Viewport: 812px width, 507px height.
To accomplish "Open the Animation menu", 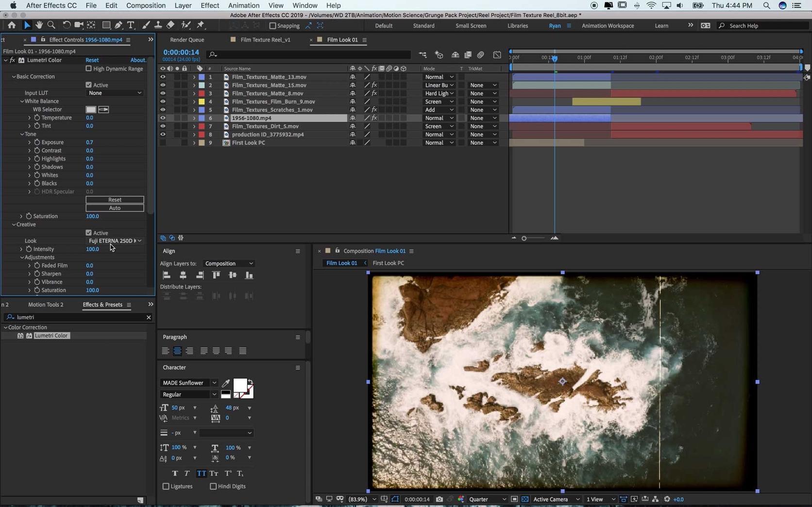I will point(243,5).
